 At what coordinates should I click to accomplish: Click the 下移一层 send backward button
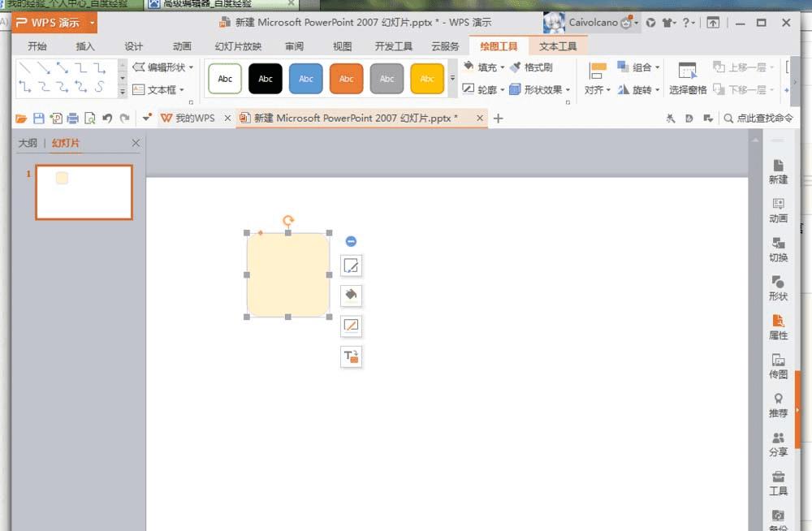(x=743, y=89)
